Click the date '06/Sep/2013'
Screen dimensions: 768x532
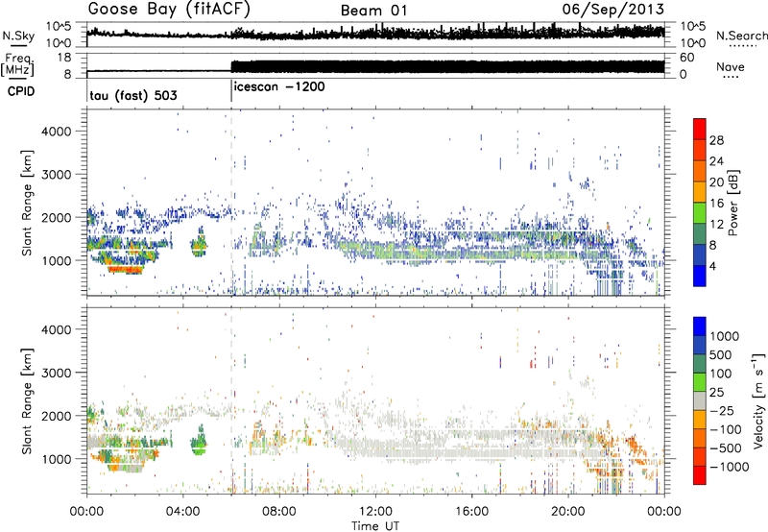[612, 9]
